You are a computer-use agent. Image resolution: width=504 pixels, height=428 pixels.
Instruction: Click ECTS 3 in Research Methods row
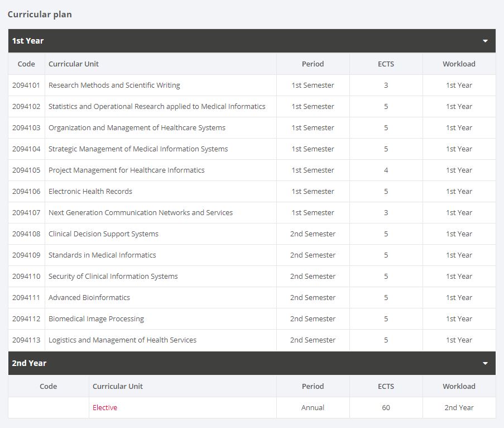coord(386,85)
